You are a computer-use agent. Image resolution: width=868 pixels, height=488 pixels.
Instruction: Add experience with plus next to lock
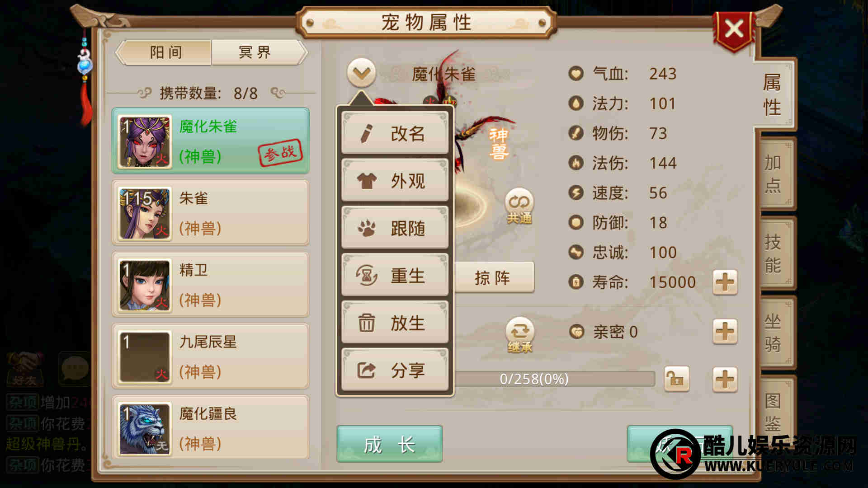pyautogui.click(x=725, y=379)
